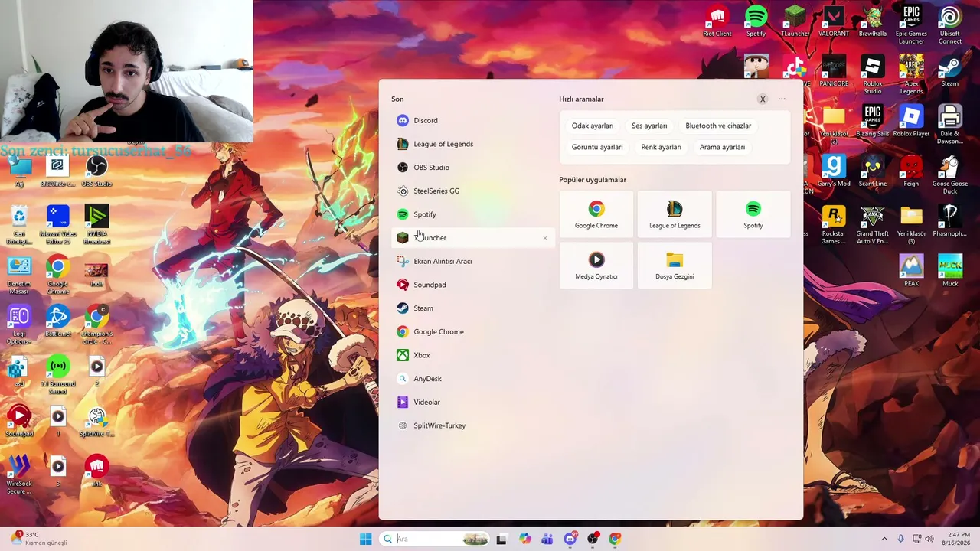
Task: Open Spotify from the Son recent list
Action: click(472, 214)
